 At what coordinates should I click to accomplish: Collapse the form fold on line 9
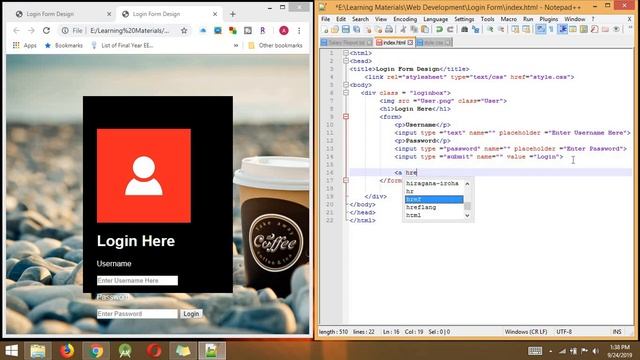tap(346, 117)
